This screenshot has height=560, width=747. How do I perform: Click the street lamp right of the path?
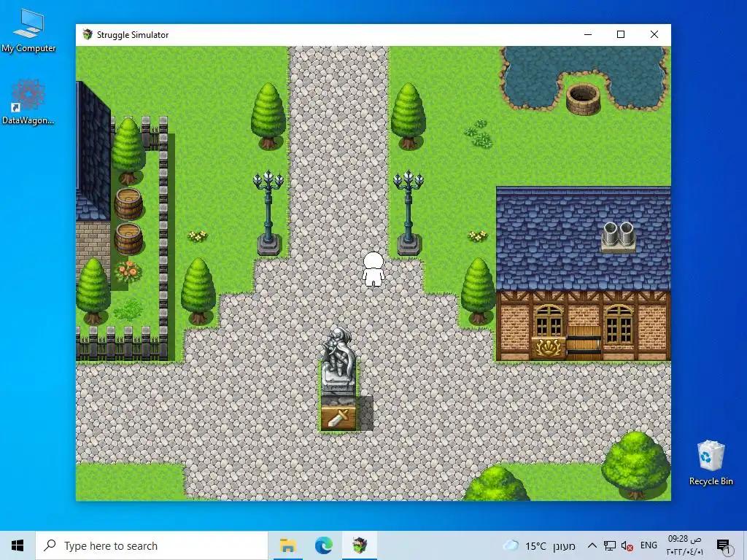(x=409, y=213)
